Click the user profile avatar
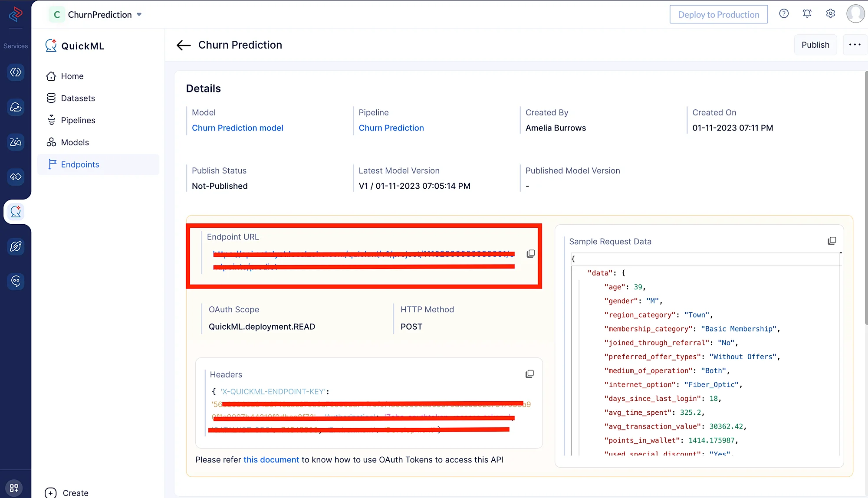This screenshot has width=868, height=498. pos(855,14)
